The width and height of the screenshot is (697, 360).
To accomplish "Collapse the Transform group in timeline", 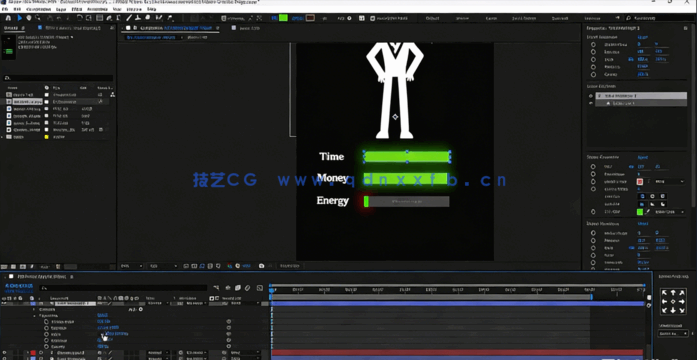I will coord(35,316).
